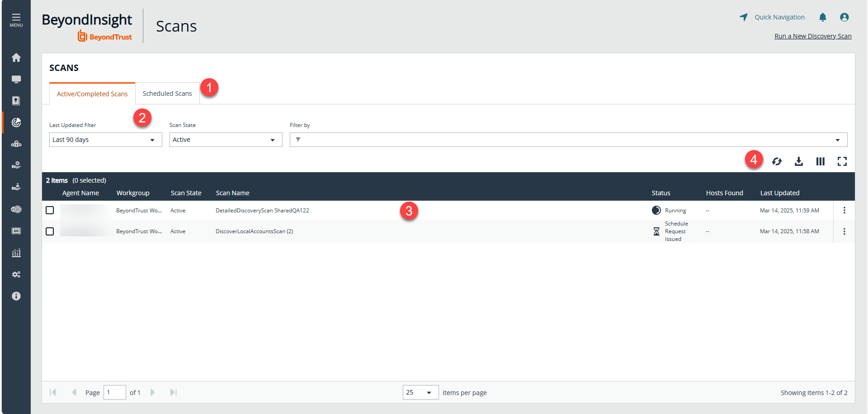Open the password card sidebar icon

tap(16, 231)
